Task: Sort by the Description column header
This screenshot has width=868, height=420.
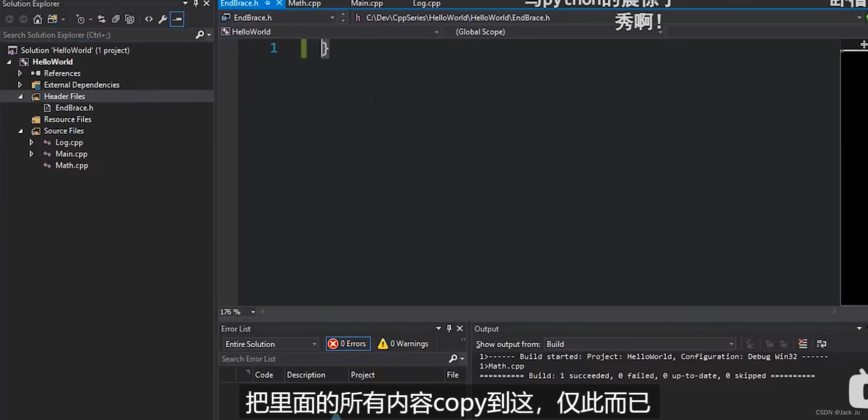Action: (306, 375)
